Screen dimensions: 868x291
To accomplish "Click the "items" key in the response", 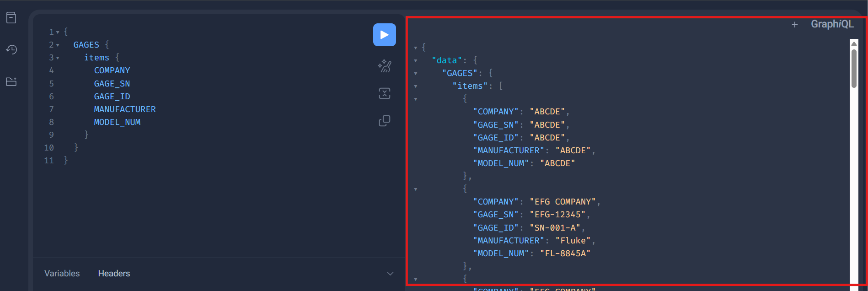I will [x=470, y=86].
